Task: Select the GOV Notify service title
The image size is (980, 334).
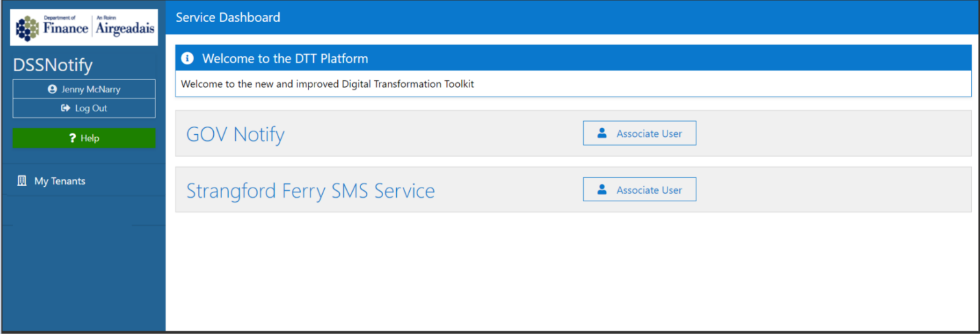Action: coord(236,134)
